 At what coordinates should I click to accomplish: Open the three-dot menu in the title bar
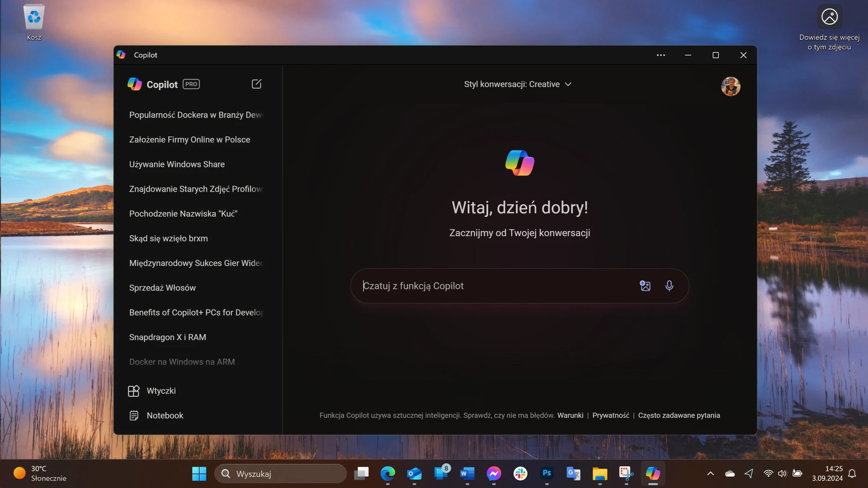(661, 55)
